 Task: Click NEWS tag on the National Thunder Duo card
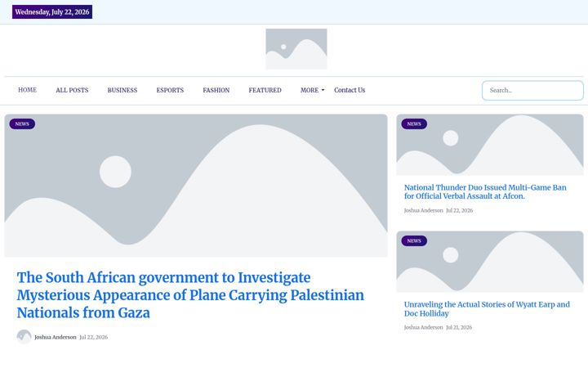414,124
